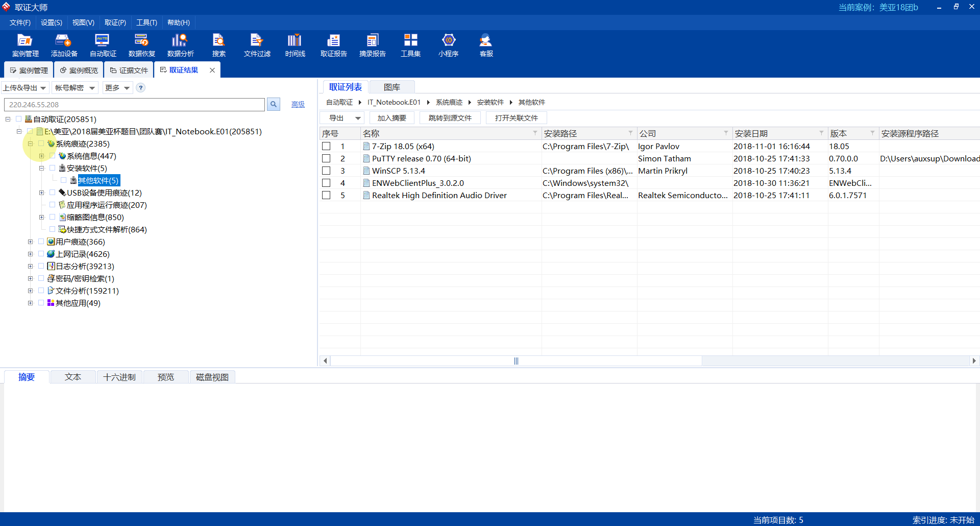980x526 pixels.
Task: Check the box for 7-Zip 18.05 row
Action: tap(326, 146)
